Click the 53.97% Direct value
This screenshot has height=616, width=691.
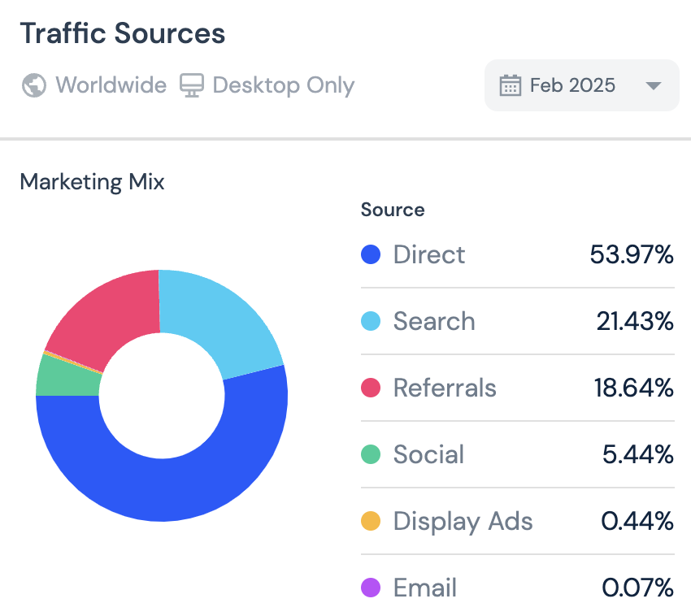632,254
